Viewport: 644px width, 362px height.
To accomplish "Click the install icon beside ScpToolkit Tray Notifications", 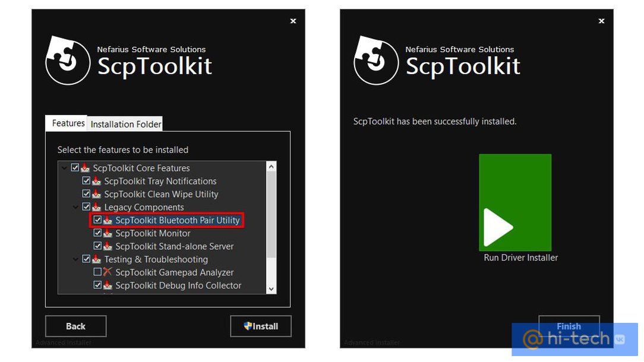I will (x=96, y=181).
